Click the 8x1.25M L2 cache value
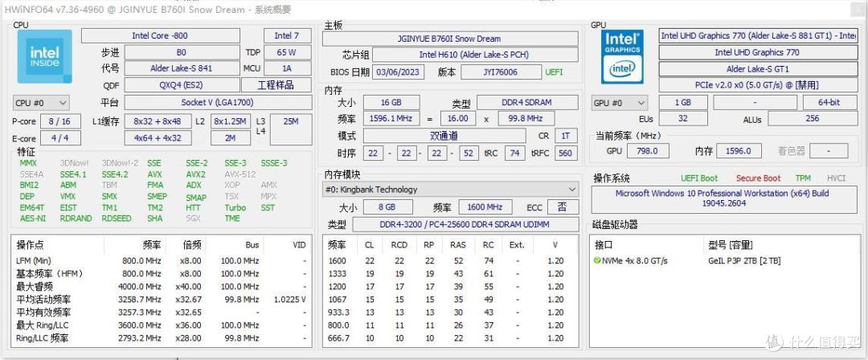This screenshot has height=360, width=868. click(231, 122)
